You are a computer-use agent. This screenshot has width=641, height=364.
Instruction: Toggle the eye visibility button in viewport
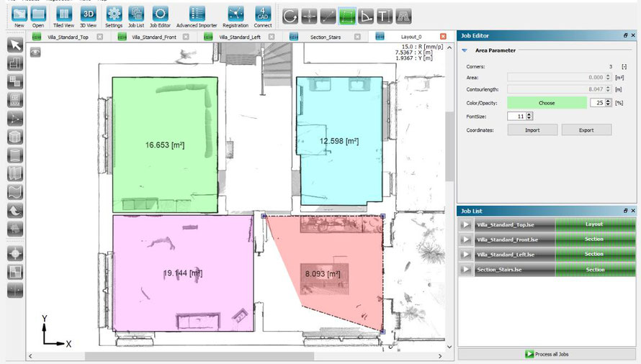coord(35,53)
